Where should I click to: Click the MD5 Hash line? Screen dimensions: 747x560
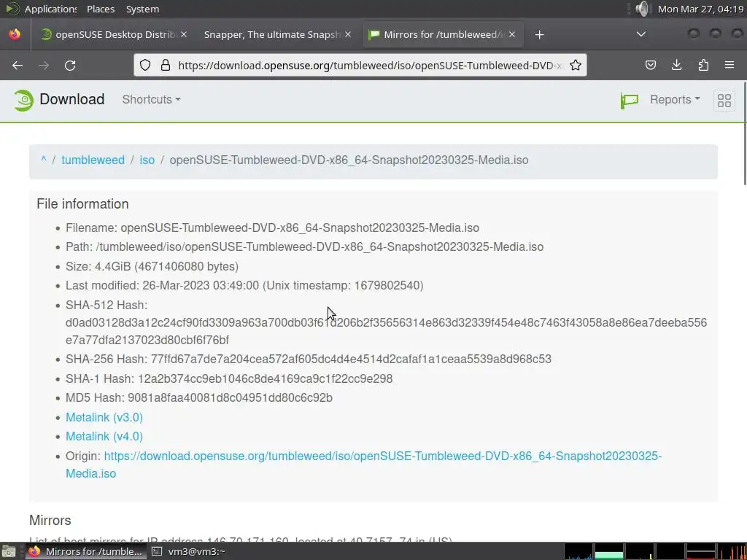199,397
